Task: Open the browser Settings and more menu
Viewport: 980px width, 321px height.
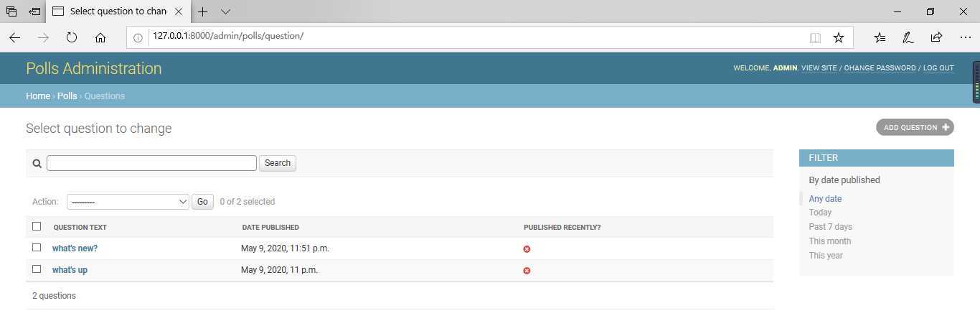Action: [965, 37]
